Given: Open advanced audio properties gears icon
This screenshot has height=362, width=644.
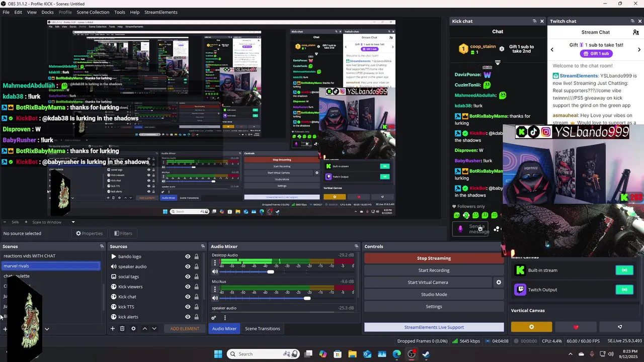Looking at the screenshot, I should pos(214,317).
